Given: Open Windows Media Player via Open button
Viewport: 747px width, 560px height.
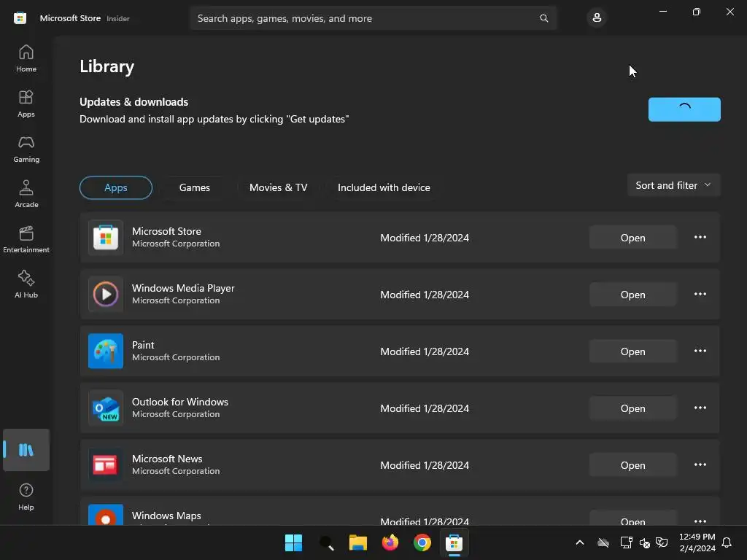Looking at the screenshot, I should (632, 295).
